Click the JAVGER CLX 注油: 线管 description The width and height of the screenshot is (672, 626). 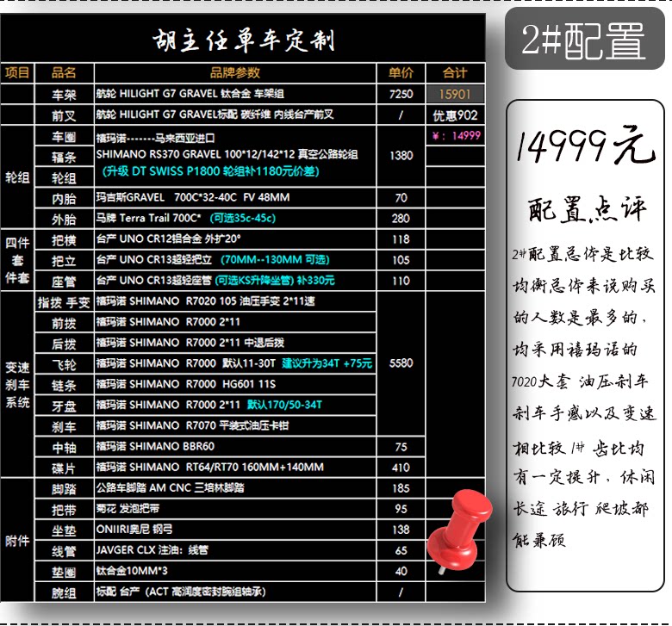152,549
